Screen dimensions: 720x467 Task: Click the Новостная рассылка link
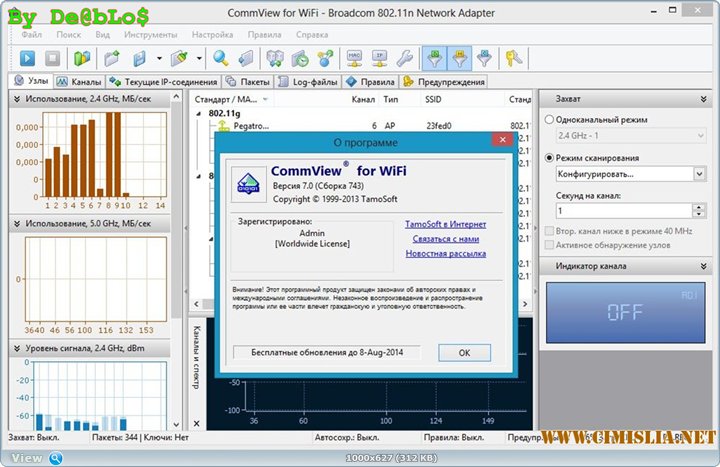[445, 253]
